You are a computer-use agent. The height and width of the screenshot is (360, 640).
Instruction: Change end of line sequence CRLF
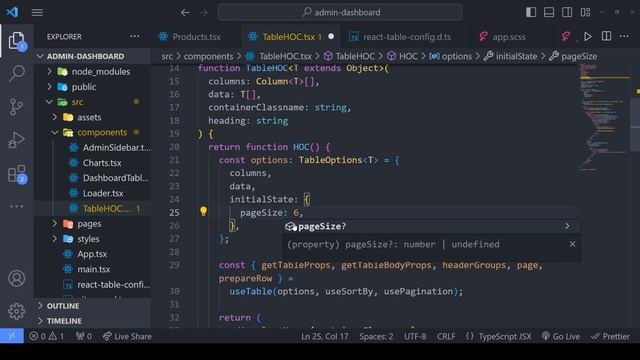point(446,336)
